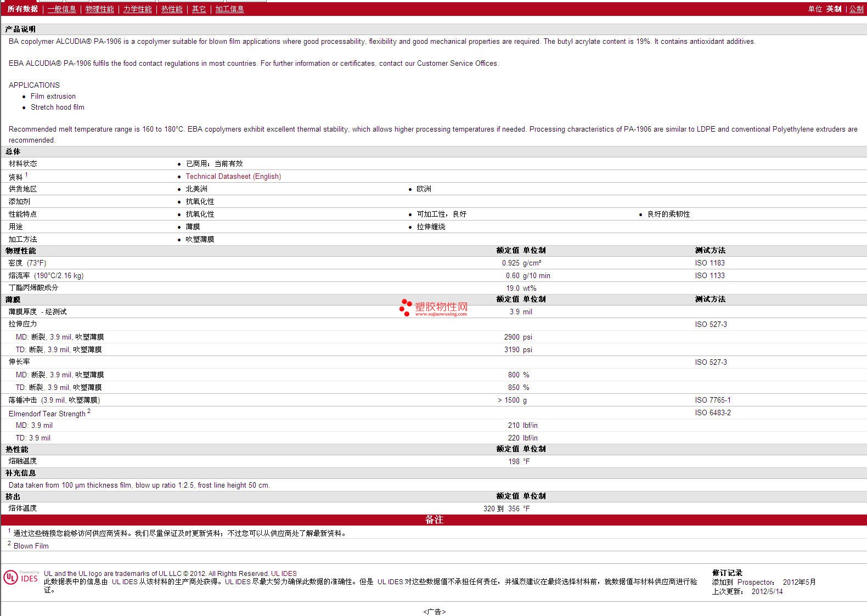Click the 北美洲 region entry
867x616 pixels.
click(x=196, y=189)
